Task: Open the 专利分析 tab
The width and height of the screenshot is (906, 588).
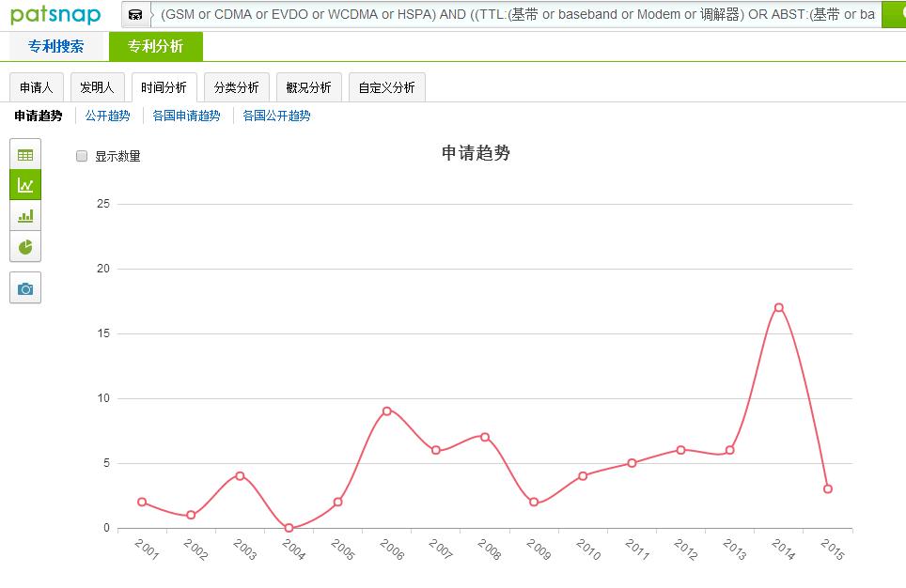Action: tap(155, 46)
